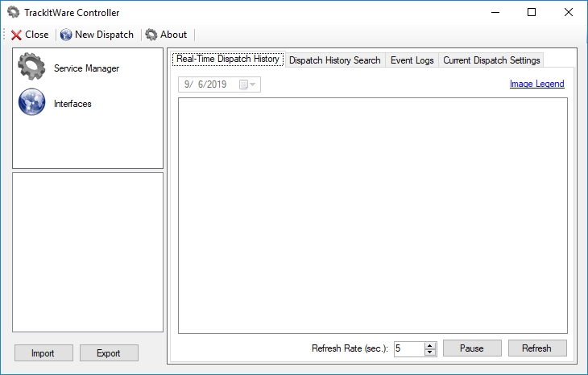Decrease refresh rate with the down spinner arrow
Image resolution: width=588 pixels, height=375 pixels.
430,352
